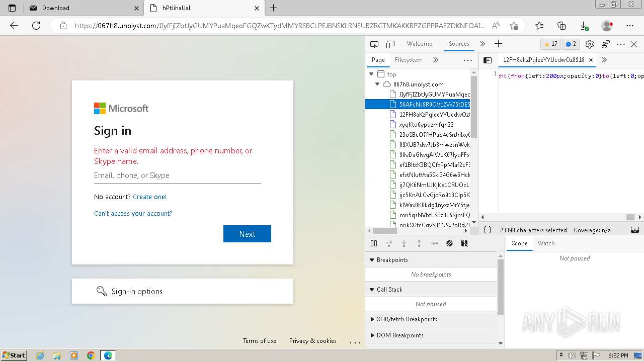
Task: Toggle device emulation icon in DevTools
Action: [390, 44]
